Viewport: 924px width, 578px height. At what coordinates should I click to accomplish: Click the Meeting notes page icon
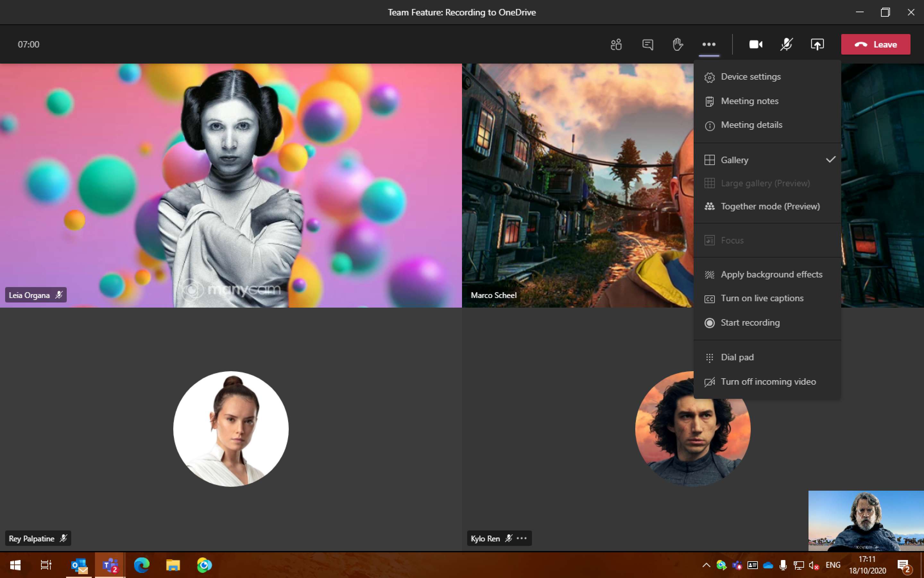(709, 101)
